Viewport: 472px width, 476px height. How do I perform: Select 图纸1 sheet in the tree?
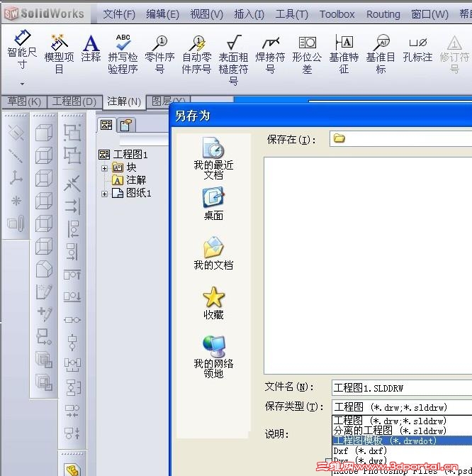click(131, 193)
